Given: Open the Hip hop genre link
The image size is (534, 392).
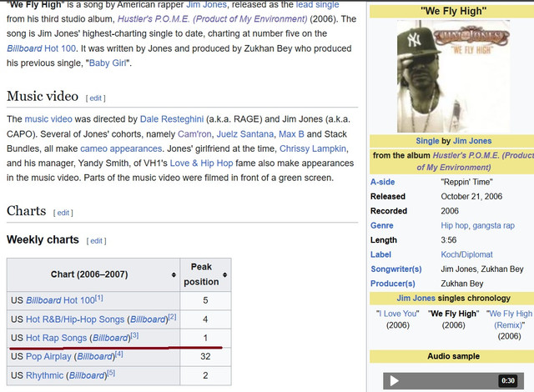Looking at the screenshot, I should point(456,225).
